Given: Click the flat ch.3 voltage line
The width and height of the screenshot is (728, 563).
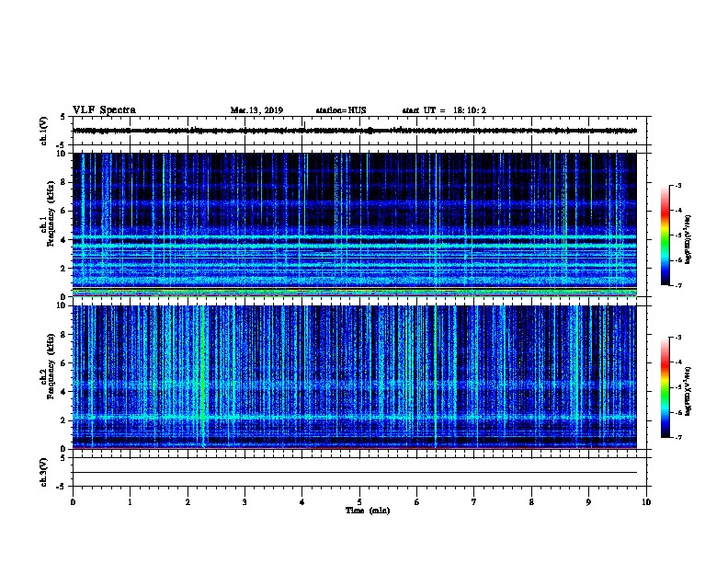Looking at the screenshot, I should point(355,473).
